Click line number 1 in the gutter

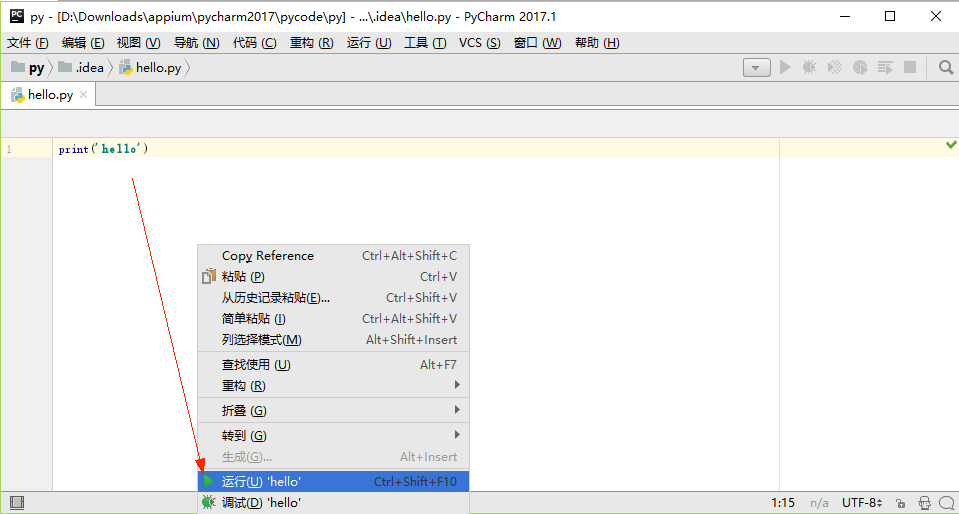pyautogui.click(x=9, y=149)
